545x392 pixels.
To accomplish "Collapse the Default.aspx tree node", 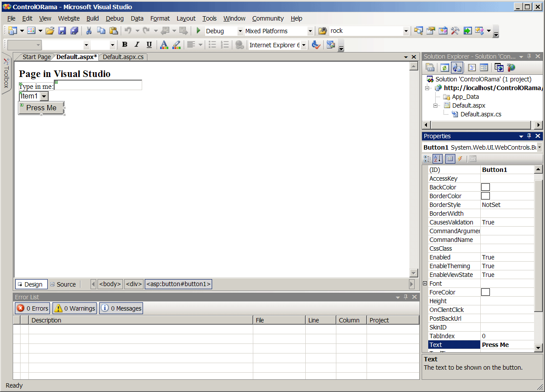I will [x=436, y=105].
